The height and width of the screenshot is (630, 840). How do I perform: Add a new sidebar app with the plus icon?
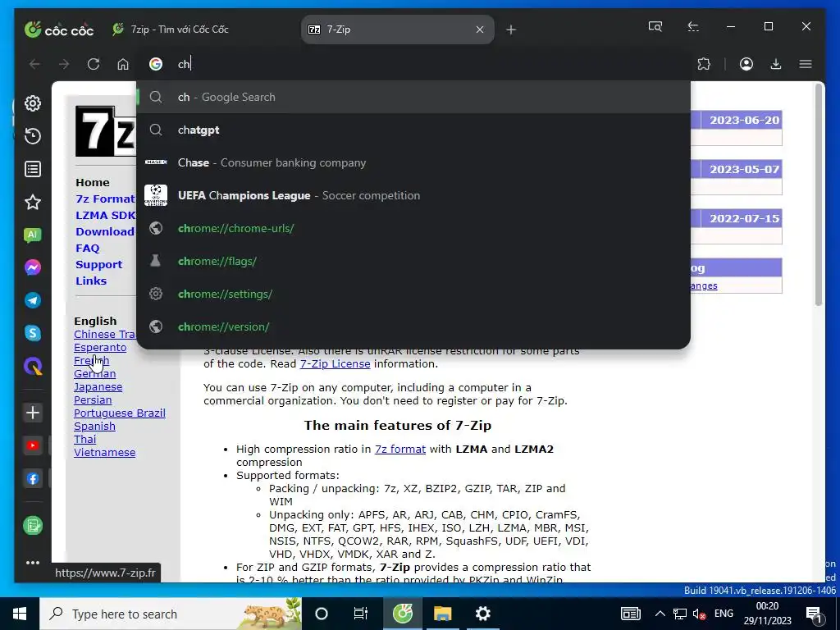coord(33,413)
